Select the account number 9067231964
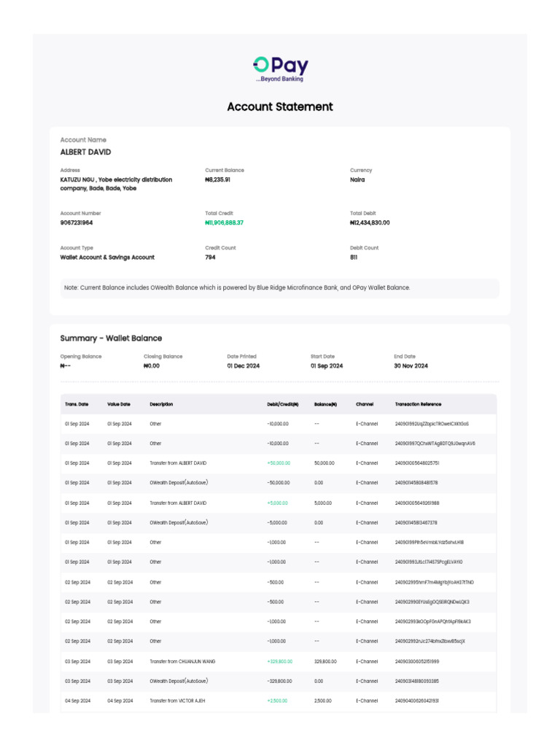 [x=76, y=223]
